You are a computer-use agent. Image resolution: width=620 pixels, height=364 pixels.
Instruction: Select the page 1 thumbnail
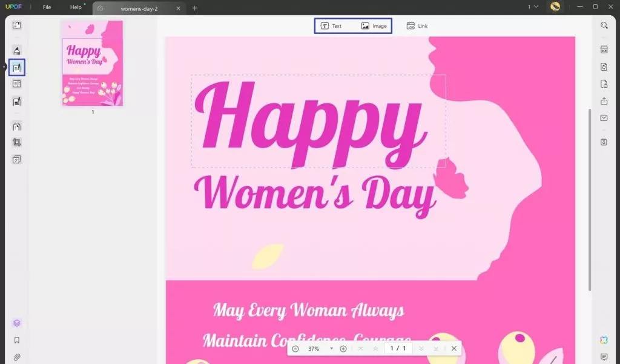[93, 63]
